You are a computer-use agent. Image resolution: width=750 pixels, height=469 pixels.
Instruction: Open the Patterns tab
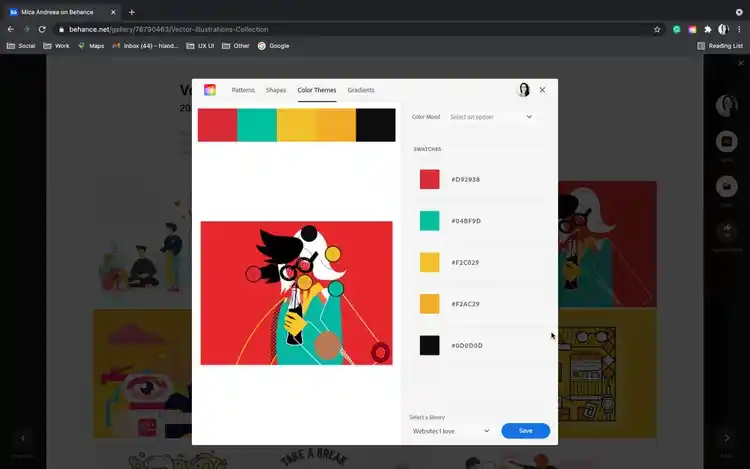[243, 90]
